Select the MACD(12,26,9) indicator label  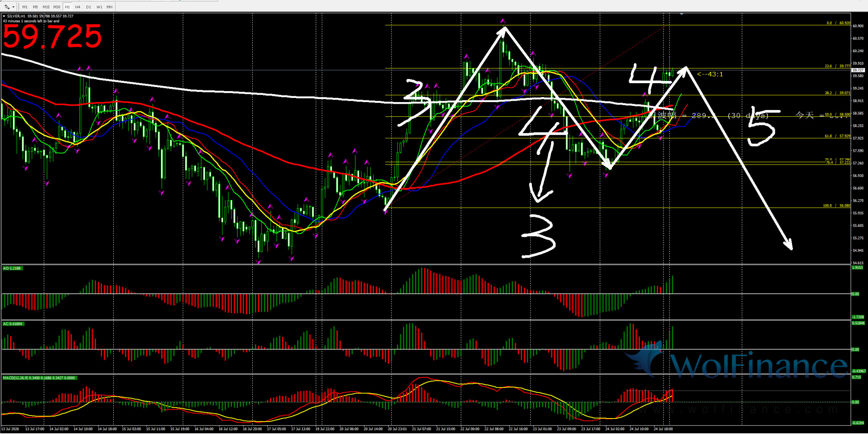39,378
